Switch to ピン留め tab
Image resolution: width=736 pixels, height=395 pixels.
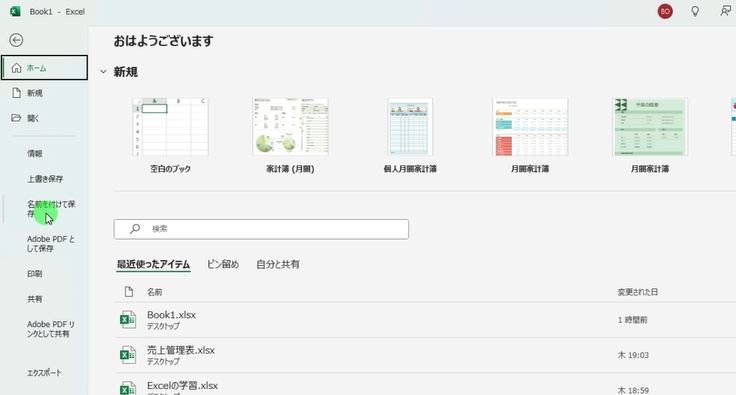pyautogui.click(x=223, y=264)
